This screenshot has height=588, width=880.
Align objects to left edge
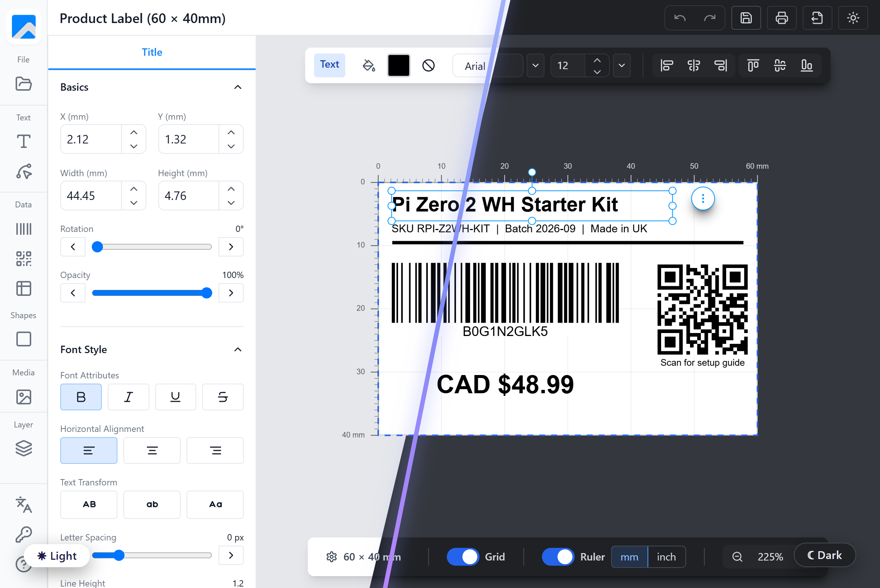click(667, 66)
